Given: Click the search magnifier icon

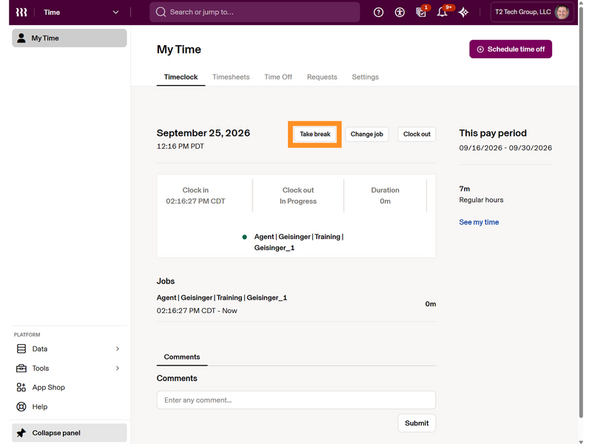Looking at the screenshot, I should [x=160, y=12].
